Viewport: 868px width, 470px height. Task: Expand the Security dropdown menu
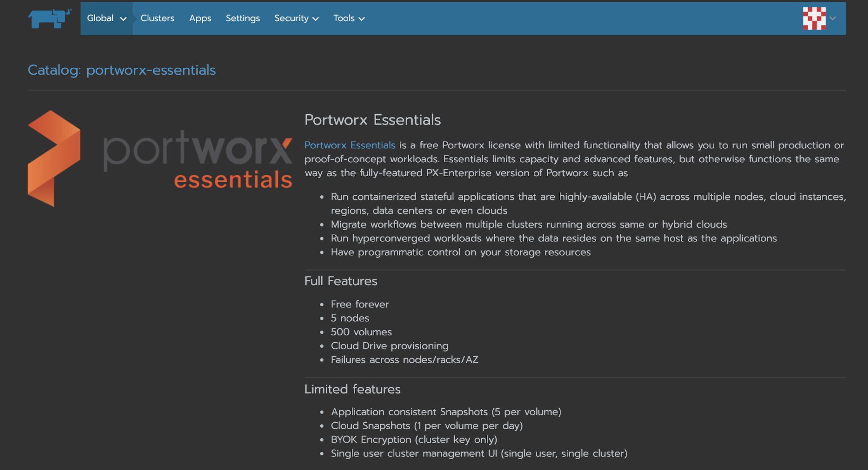coord(297,18)
